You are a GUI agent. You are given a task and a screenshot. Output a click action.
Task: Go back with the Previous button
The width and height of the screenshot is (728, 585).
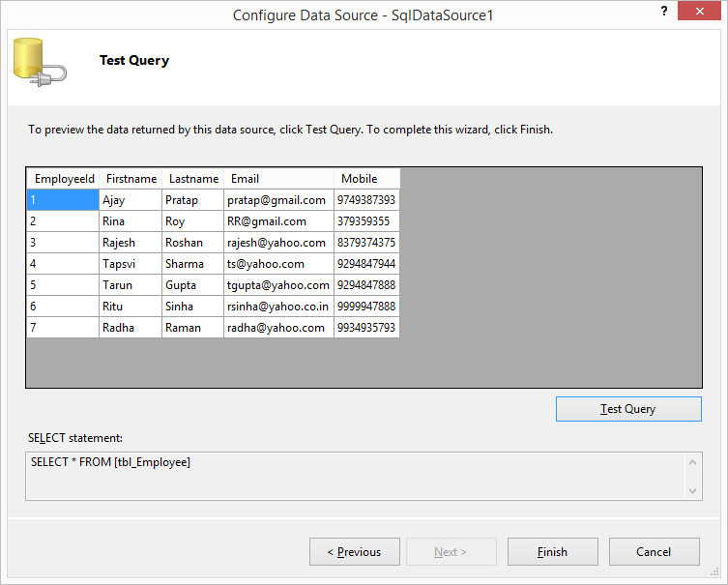click(354, 551)
